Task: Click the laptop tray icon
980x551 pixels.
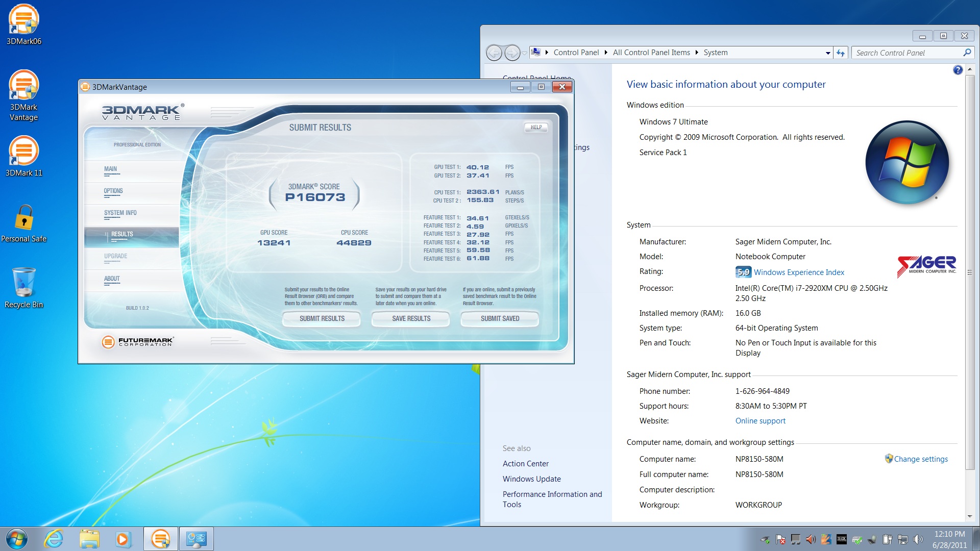Action: tap(872, 539)
